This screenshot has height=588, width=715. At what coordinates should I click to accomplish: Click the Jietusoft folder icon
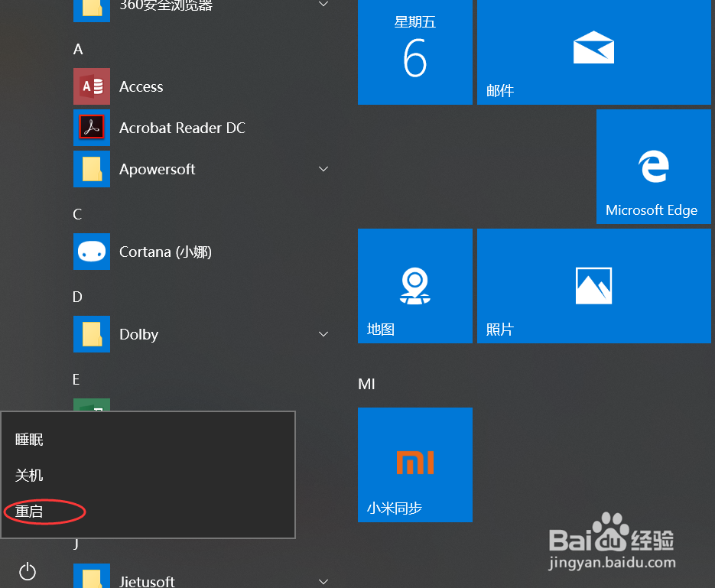click(92, 577)
